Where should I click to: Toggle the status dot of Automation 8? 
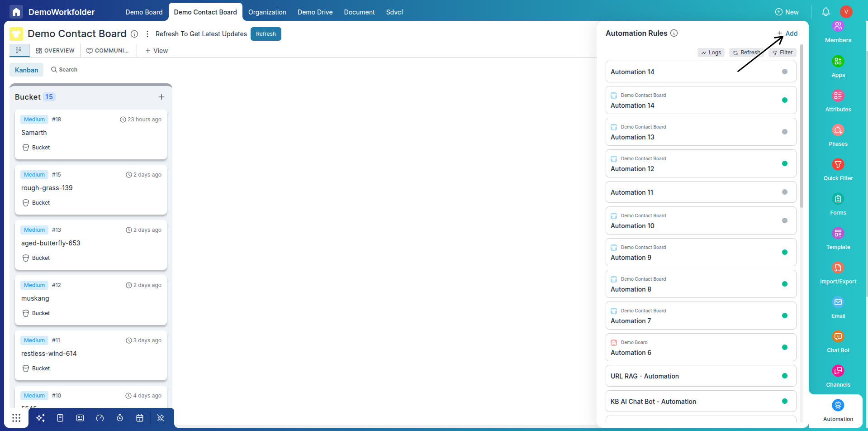pos(785,284)
